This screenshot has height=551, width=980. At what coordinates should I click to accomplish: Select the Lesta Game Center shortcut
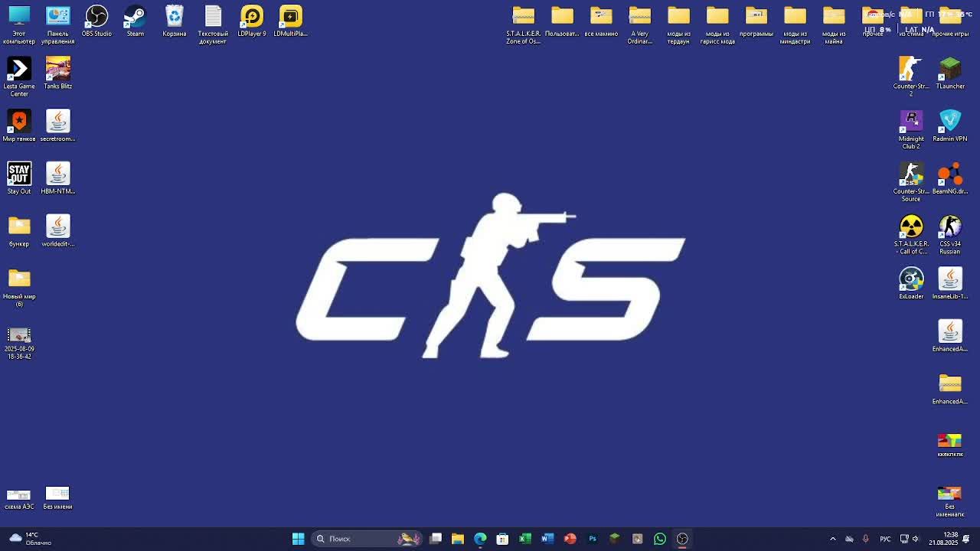pyautogui.click(x=19, y=77)
